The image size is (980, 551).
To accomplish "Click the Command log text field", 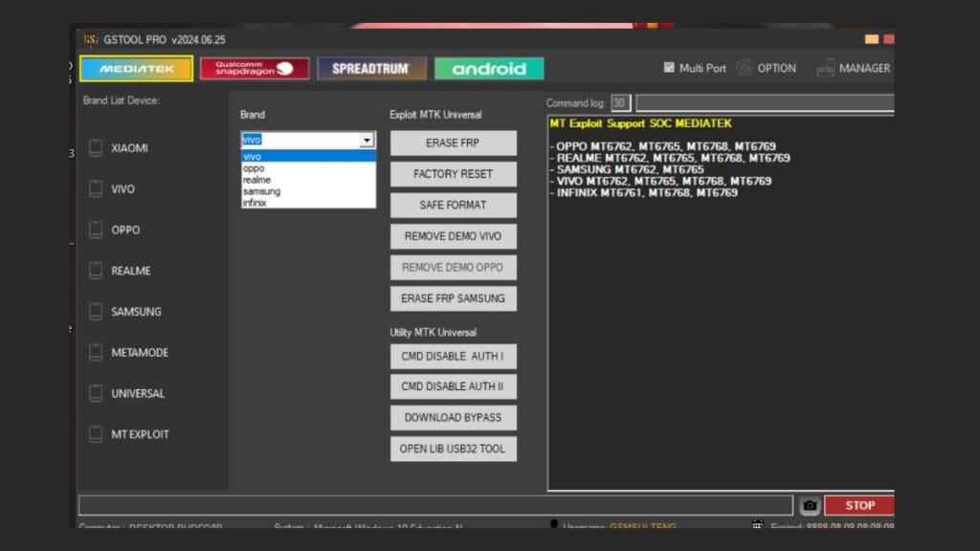I will (765, 103).
